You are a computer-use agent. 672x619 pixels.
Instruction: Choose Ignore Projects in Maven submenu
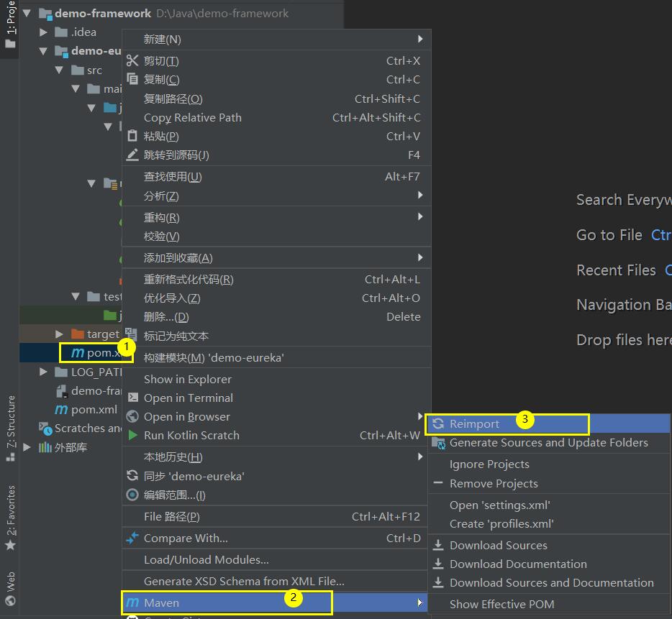(x=489, y=464)
